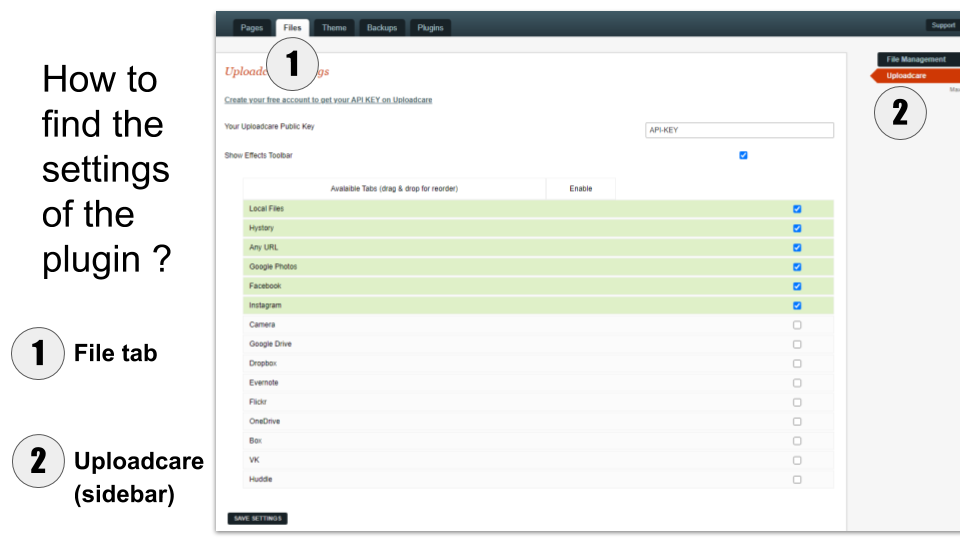Uncheck the Hystory tab checkbox
The height and width of the screenshot is (540, 960).
797,228
